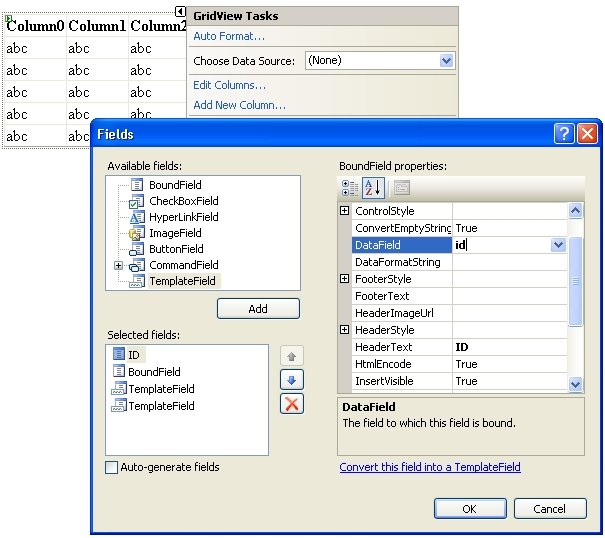Click the InsertVisible True value cell
The image size is (605, 538).
click(x=510, y=381)
